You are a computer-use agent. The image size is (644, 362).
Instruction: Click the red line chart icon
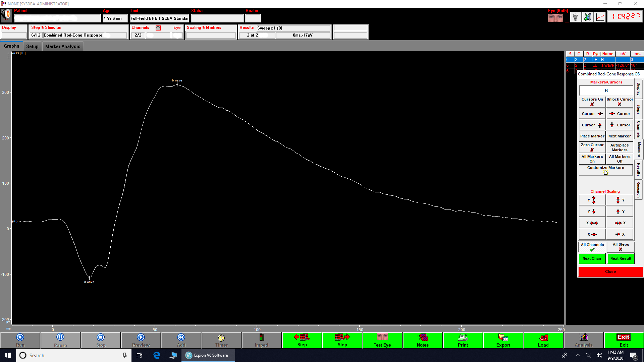point(600,17)
